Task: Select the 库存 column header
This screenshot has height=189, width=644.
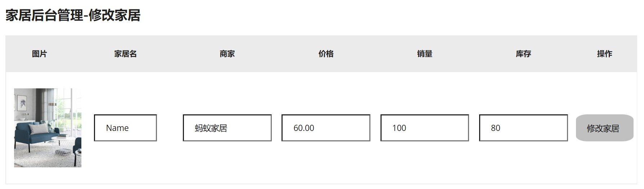Action: [523, 54]
